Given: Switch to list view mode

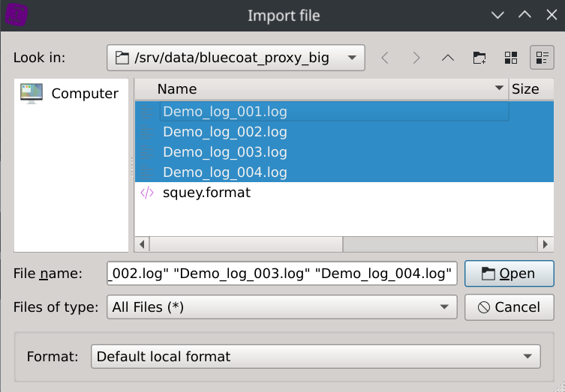Looking at the screenshot, I should point(511,58).
